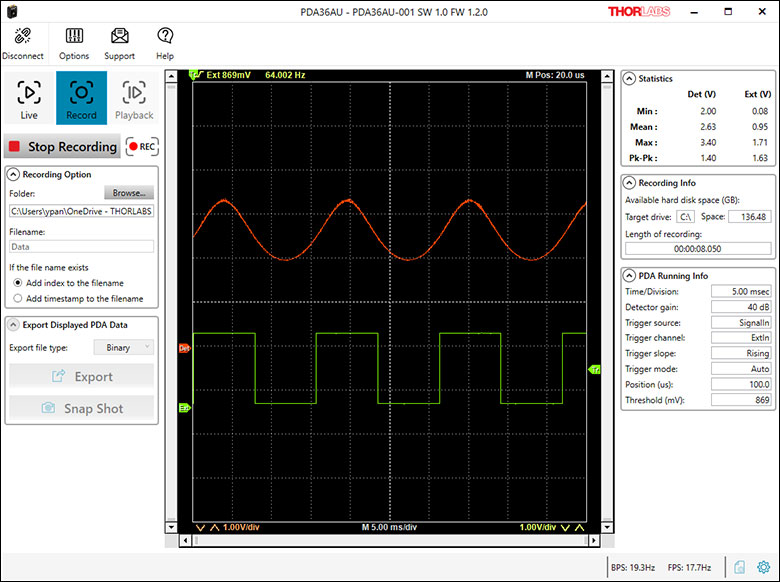Screen dimensions: 780x582
Task: Click the Help question mark icon
Action: [x=165, y=37]
